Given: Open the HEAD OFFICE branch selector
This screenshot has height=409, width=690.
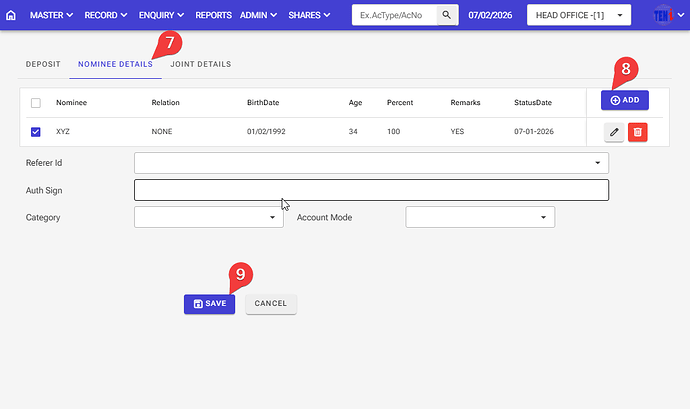Looking at the screenshot, I should coord(579,16).
